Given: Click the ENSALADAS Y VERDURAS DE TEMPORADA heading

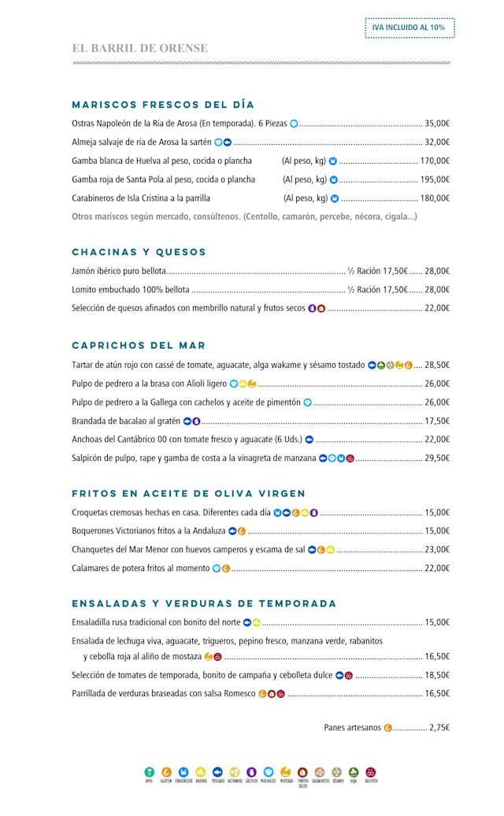Looking at the screenshot, I should (x=204, y=603).
